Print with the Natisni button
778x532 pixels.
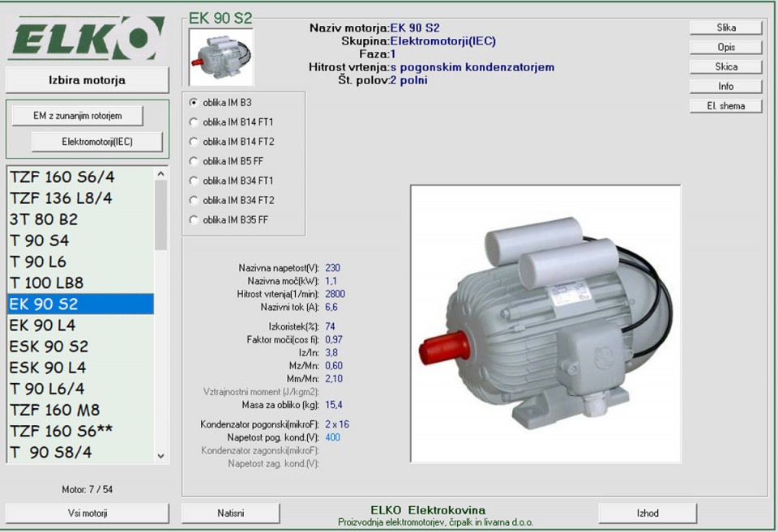coord(231,513)
